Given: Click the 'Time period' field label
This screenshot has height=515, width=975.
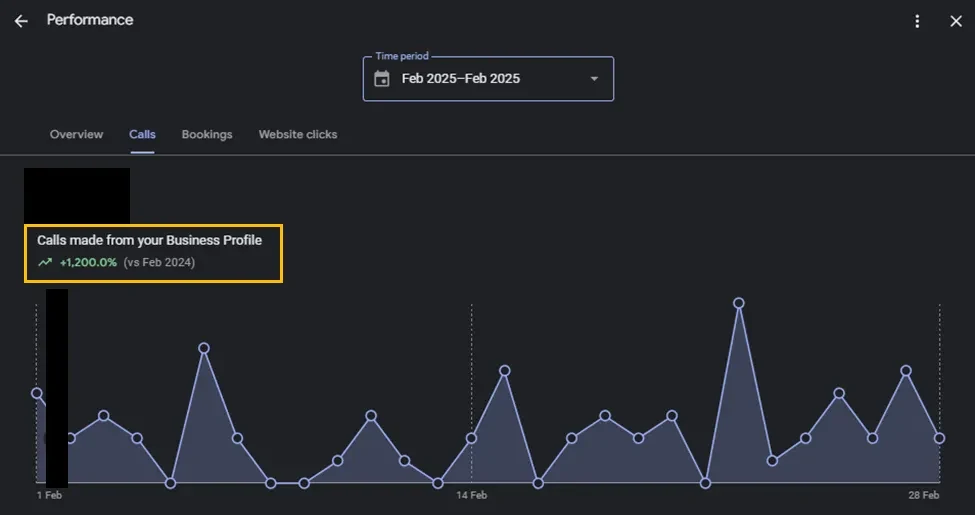Looking at the screenshot, I should pyautogui.click(x=402, y=56).
